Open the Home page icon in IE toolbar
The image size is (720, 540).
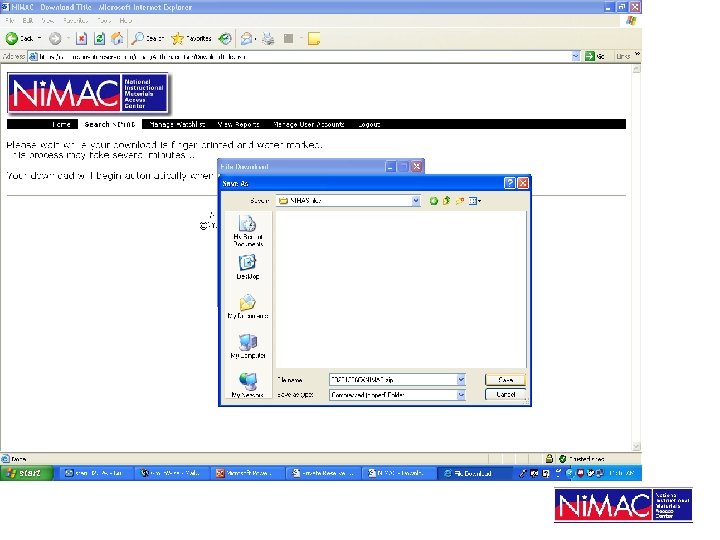(x=117, y=39)
